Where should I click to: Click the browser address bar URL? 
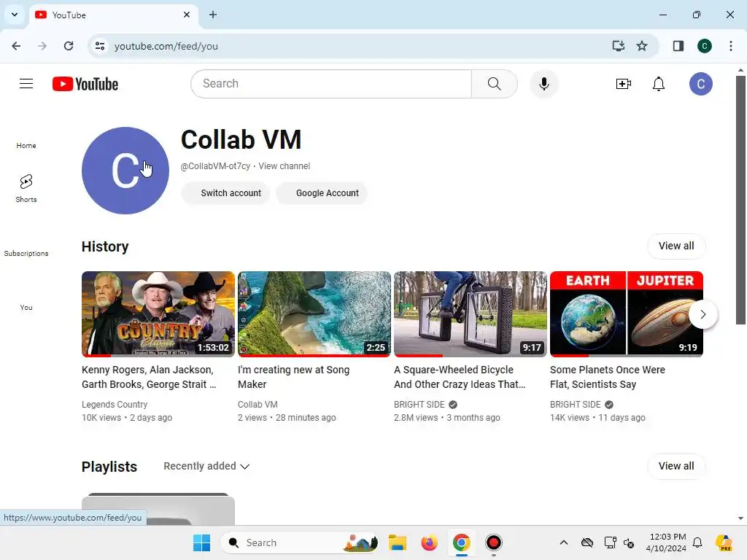point(166,46)
